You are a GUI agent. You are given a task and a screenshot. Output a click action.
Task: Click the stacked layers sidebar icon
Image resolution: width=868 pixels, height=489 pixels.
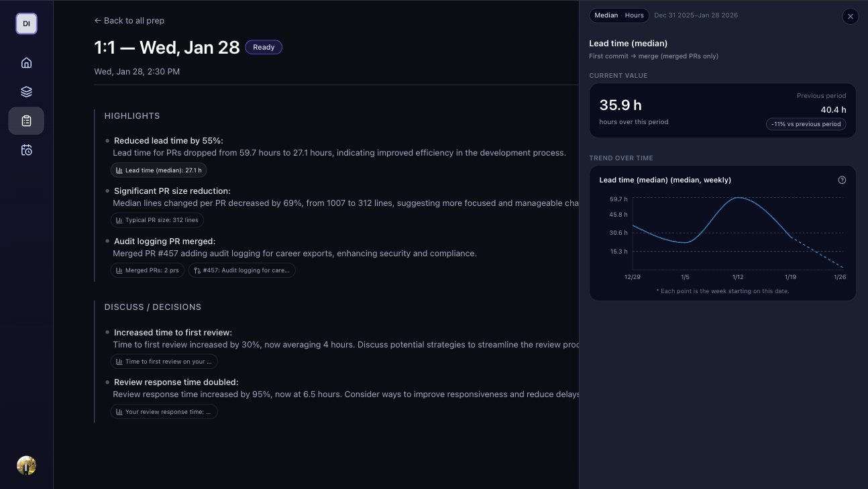[x=26, y=92]
